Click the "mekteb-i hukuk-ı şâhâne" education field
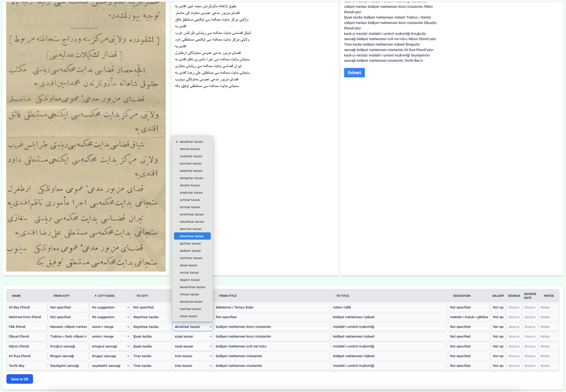The width and height of the screenshot is (566, 392). pyautogui.click(x=469, y=317)
